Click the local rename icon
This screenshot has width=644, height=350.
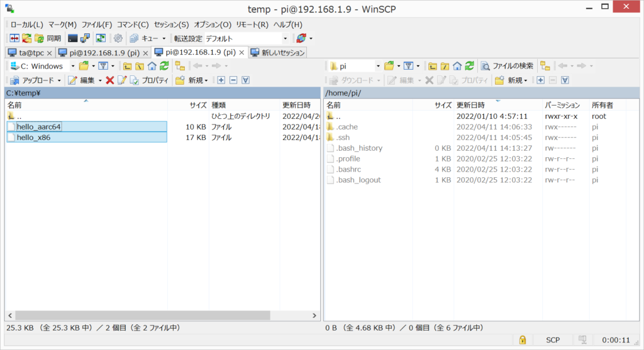(x=122, y=80)
